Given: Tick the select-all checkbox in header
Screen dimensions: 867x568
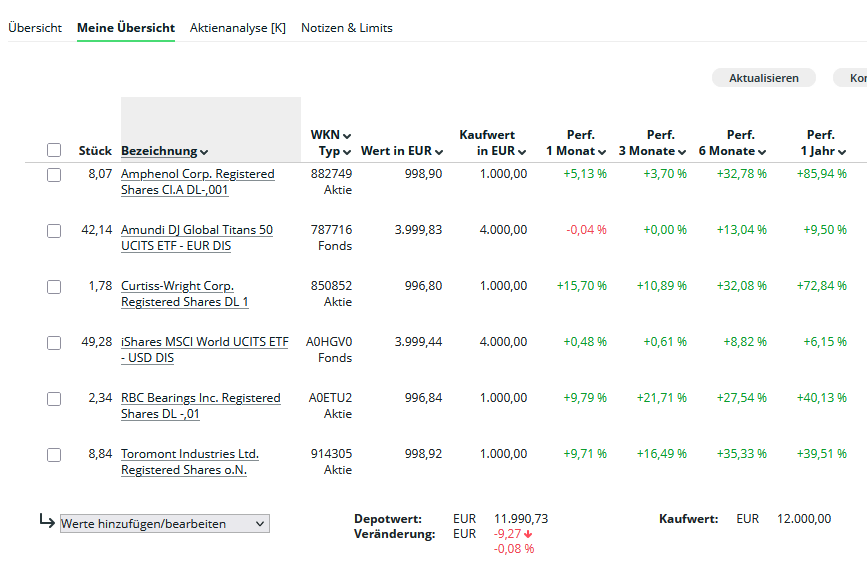Looking at the screenshot, I should click(x=54, y=150).
